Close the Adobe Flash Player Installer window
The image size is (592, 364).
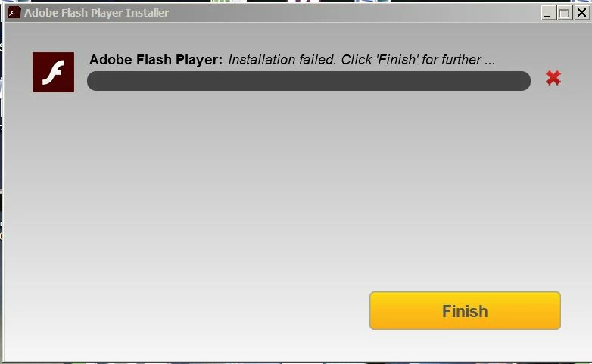(581, 13)
